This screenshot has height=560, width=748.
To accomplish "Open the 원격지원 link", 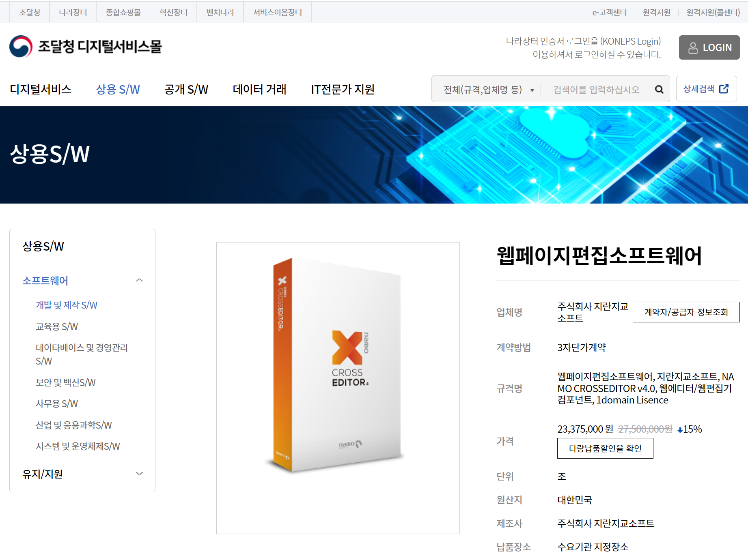I will coord(657,12).
